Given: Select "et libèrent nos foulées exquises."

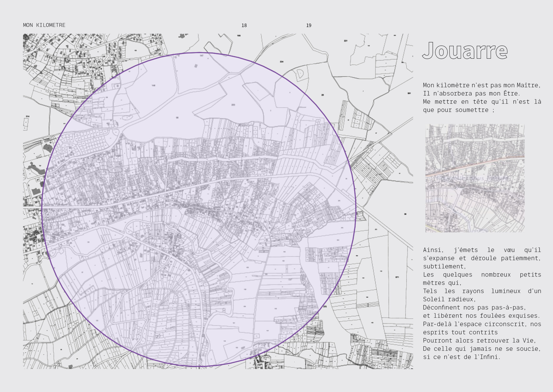Looking at the screenshot, I should (x=481, y=316).
